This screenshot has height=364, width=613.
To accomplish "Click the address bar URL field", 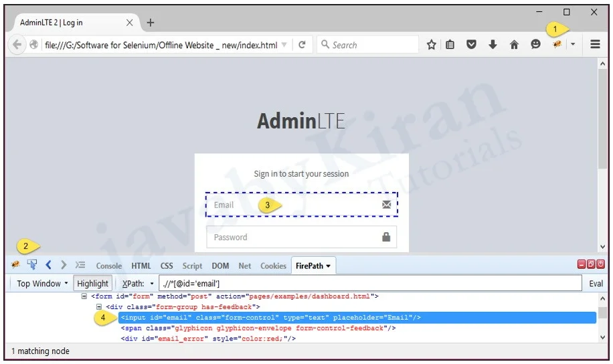I will point(161,45).
